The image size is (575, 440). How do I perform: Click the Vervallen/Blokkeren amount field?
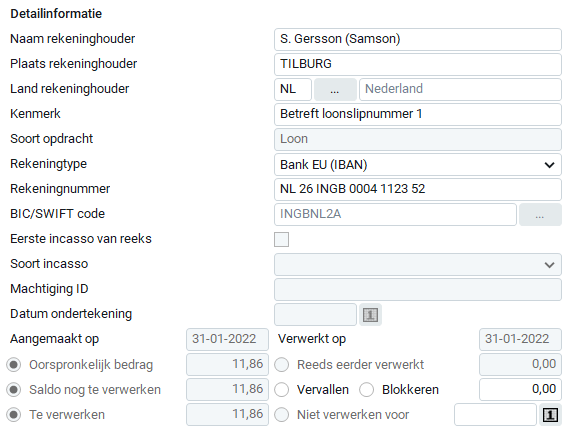[520, 389]
